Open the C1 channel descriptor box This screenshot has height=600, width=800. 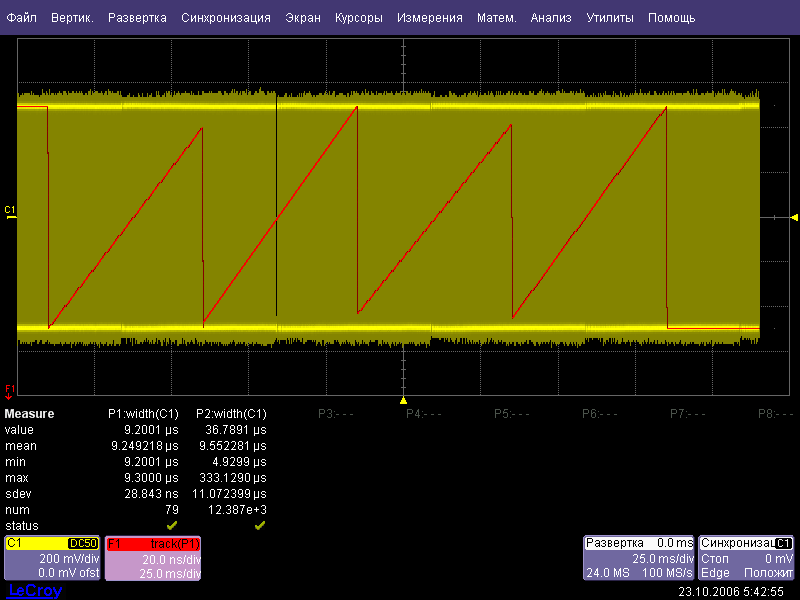click(52, 558)
